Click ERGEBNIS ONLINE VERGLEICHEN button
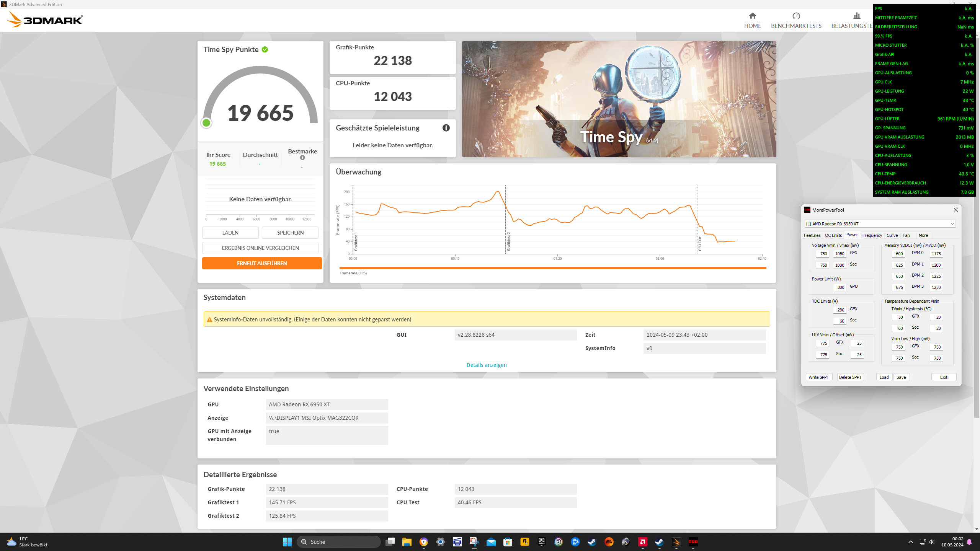This screenshot has height=551, width=980. click(260, 248)
